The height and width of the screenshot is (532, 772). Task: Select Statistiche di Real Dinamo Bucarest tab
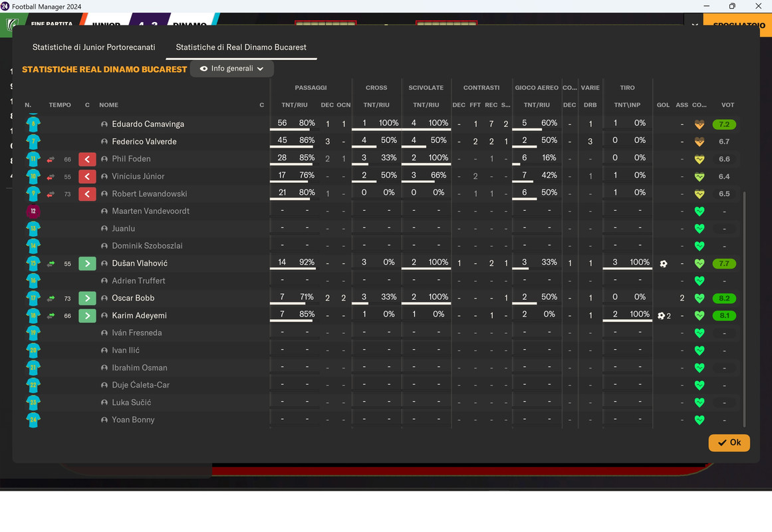click(241, 47)
